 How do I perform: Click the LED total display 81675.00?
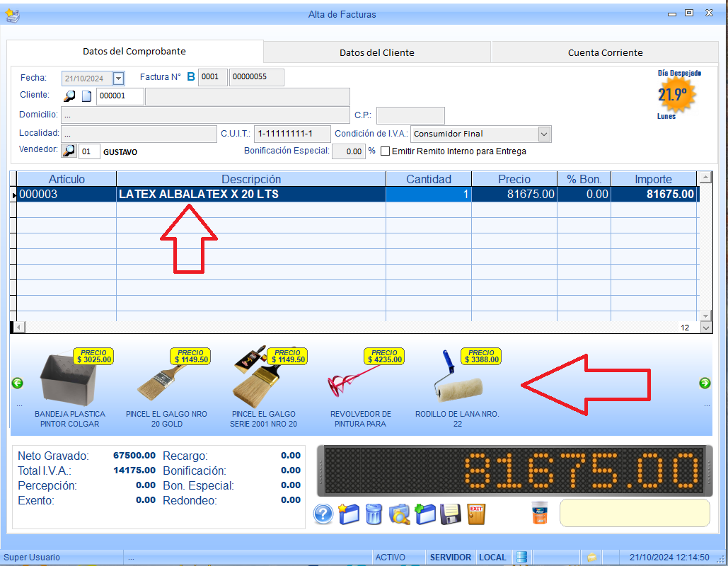(x=514, y=470)
